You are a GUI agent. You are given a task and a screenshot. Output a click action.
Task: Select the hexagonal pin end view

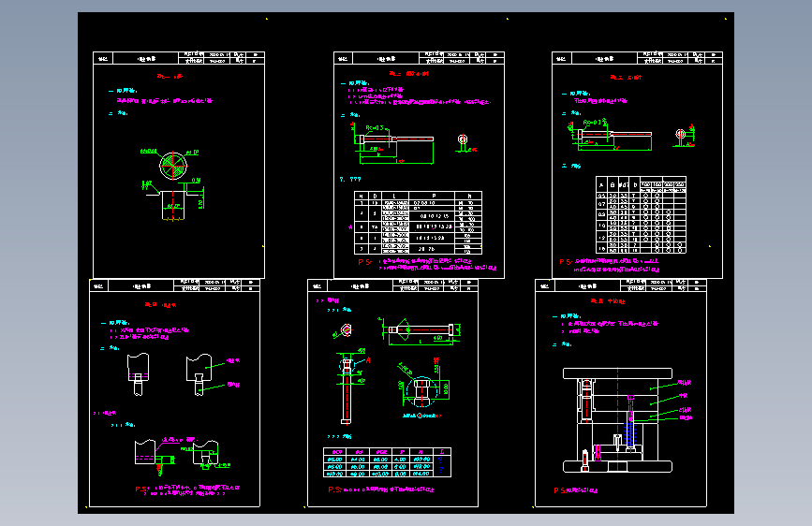346,329
